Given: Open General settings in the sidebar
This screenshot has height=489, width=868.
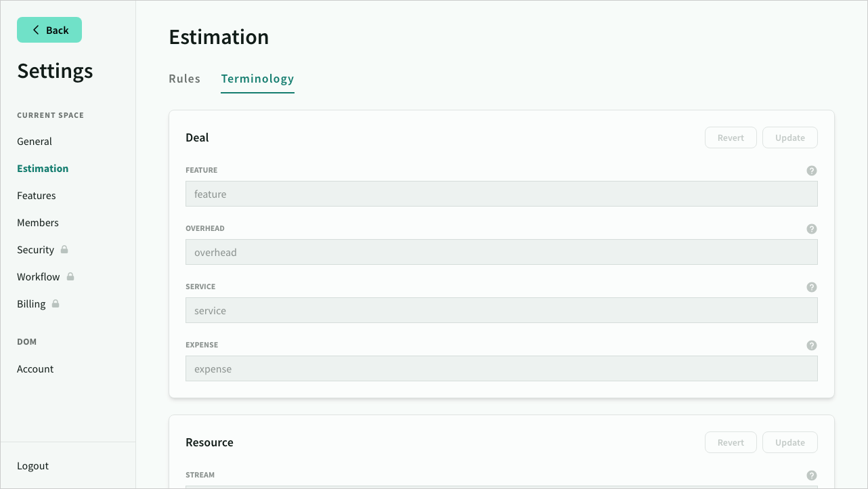Looking at the screenshot, I should 35,141.
